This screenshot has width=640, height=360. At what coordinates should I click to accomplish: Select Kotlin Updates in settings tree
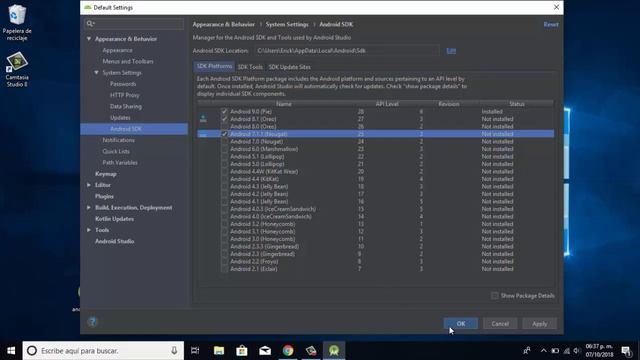click(114, 219)
